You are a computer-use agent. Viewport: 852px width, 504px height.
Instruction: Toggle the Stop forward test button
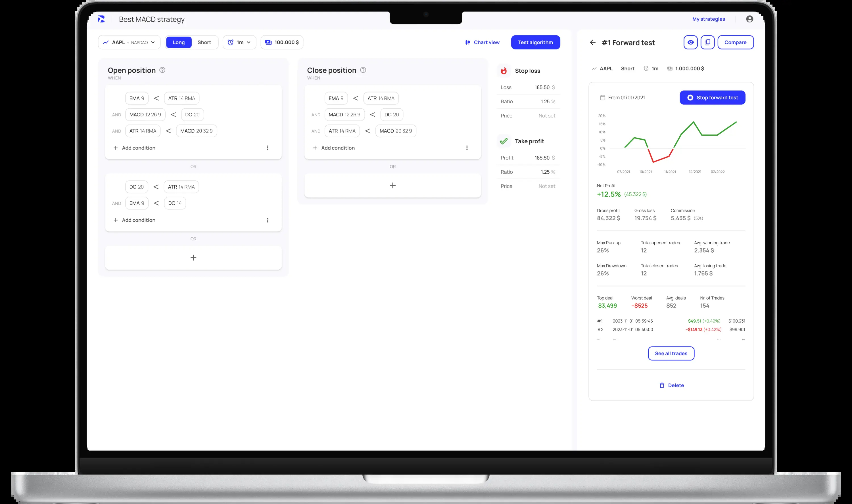click(713, 97)
